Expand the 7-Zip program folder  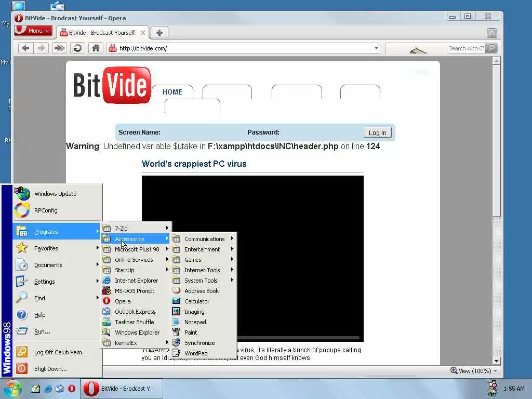click(136, 229)
